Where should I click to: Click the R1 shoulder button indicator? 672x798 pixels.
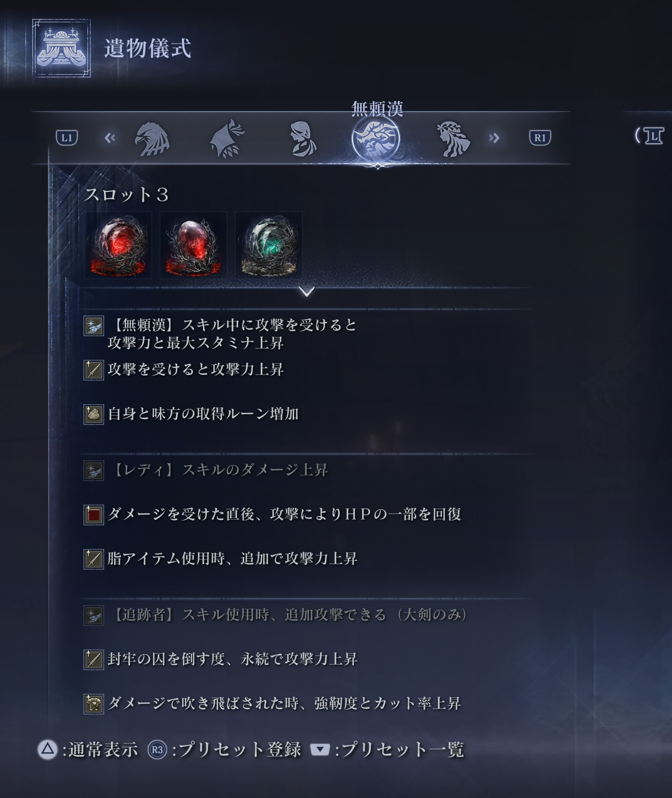540,137
